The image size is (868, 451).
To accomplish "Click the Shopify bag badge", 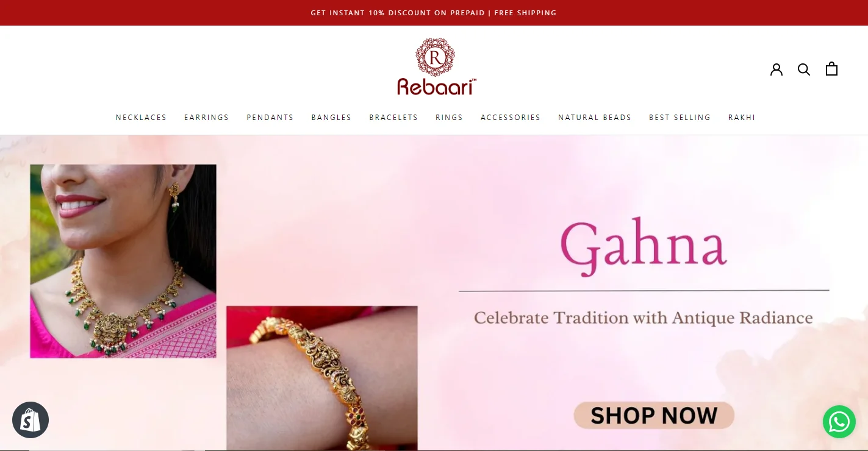I will (30, 420).
